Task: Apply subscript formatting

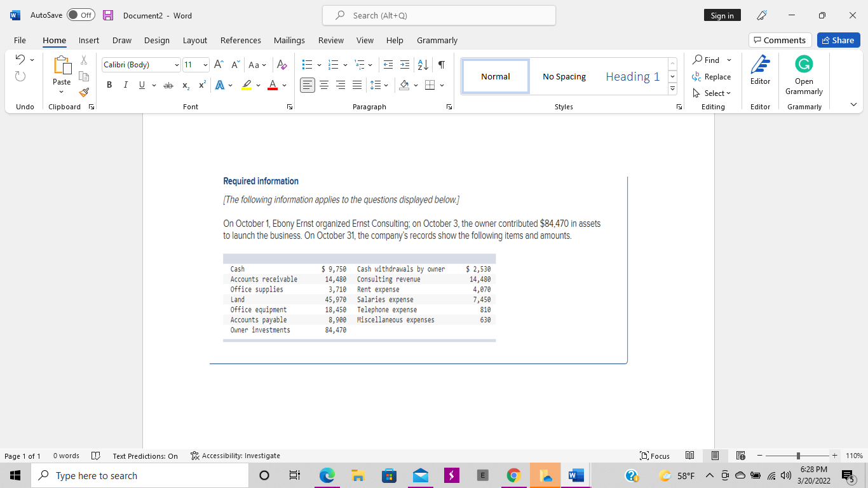Action: click(x=185, y=85)
